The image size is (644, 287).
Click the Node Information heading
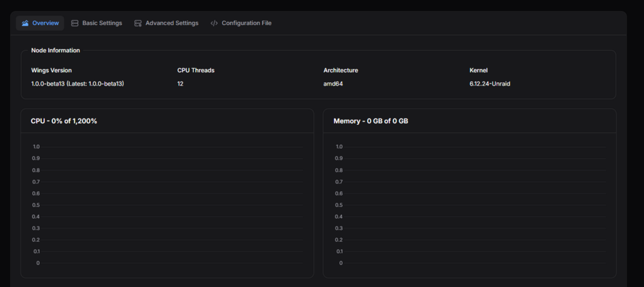coord(55,50)
